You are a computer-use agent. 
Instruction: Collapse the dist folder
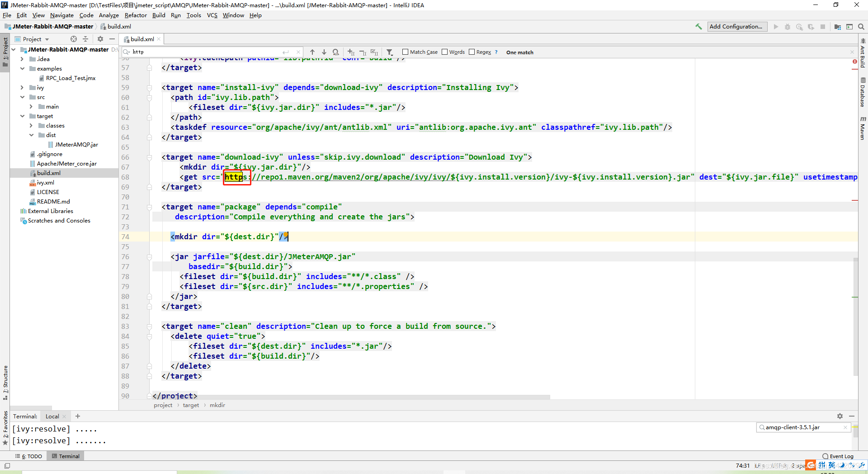click(x=31, y=135)
